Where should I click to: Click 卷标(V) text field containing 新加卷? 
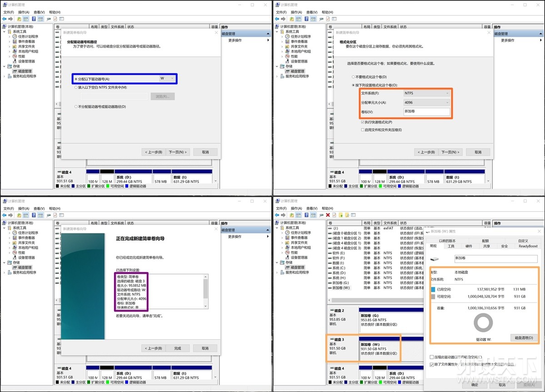[426, 112]
